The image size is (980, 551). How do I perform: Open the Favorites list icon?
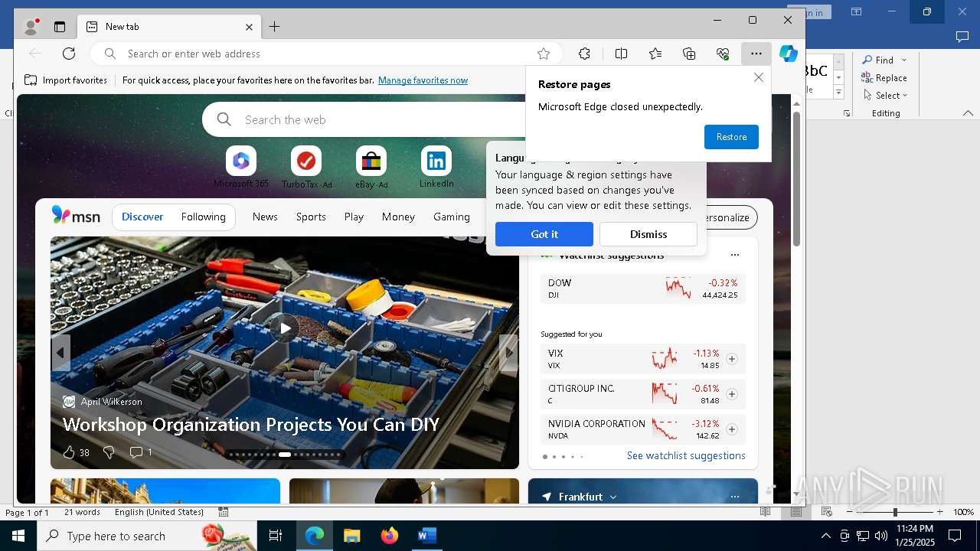(x=655, y=54)
